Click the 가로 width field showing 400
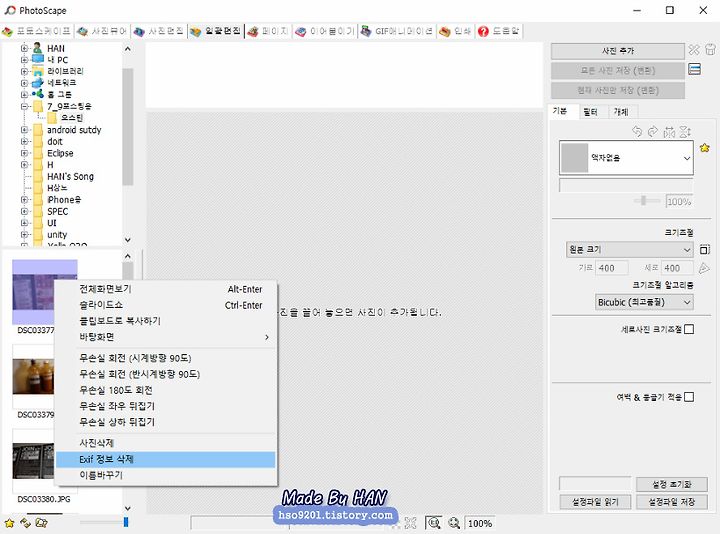This screenshot has height=534, width=720. [x=611, y=268]
